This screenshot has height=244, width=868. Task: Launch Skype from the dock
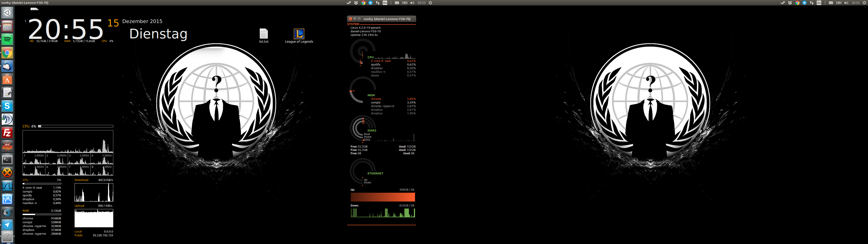(x=7, y=106)
